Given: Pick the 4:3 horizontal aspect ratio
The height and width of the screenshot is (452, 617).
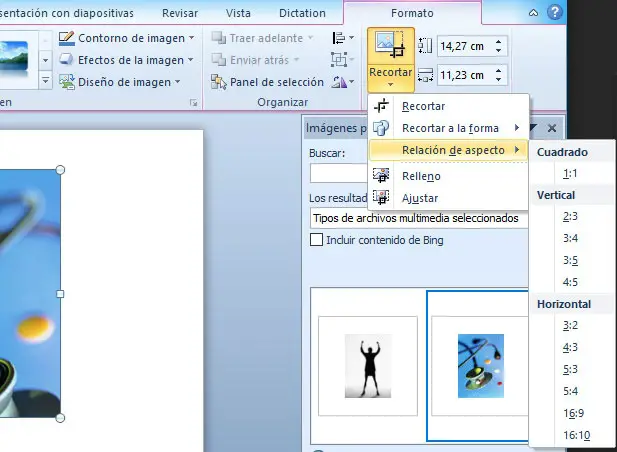Looking at the screenshot, I should tap(570, 348).
